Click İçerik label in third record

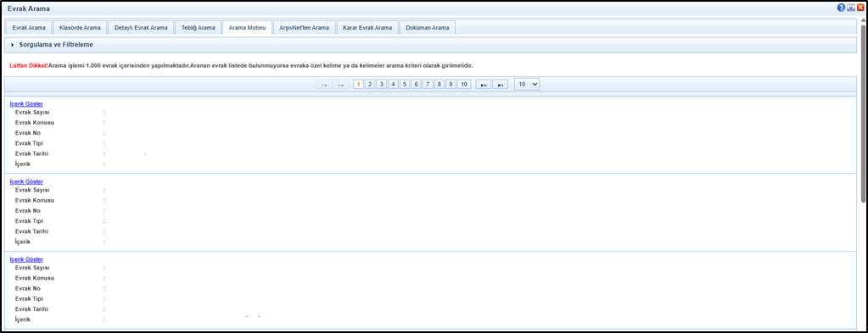[23, 319]
